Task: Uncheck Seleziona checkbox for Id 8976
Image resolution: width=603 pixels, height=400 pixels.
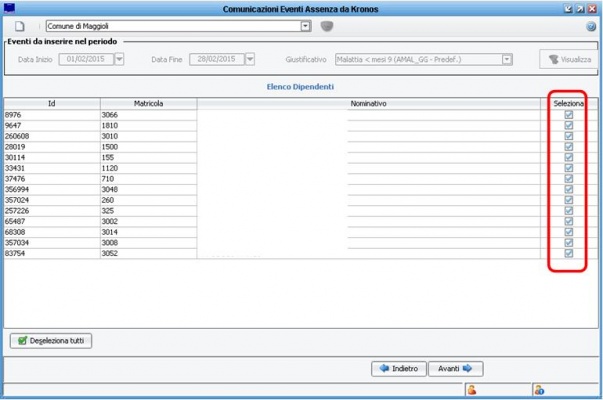Action: pyautogui.click(x=569, y=115)
